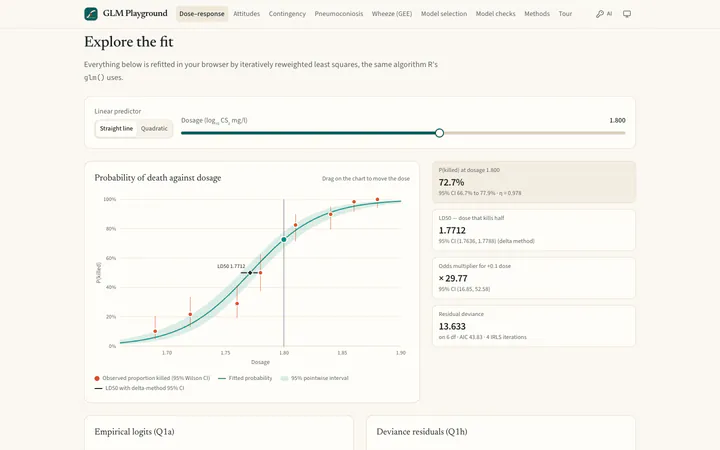720x450 pixels.
Task: Click the P(killed) 72.7% result card
Action: [534, 182]
